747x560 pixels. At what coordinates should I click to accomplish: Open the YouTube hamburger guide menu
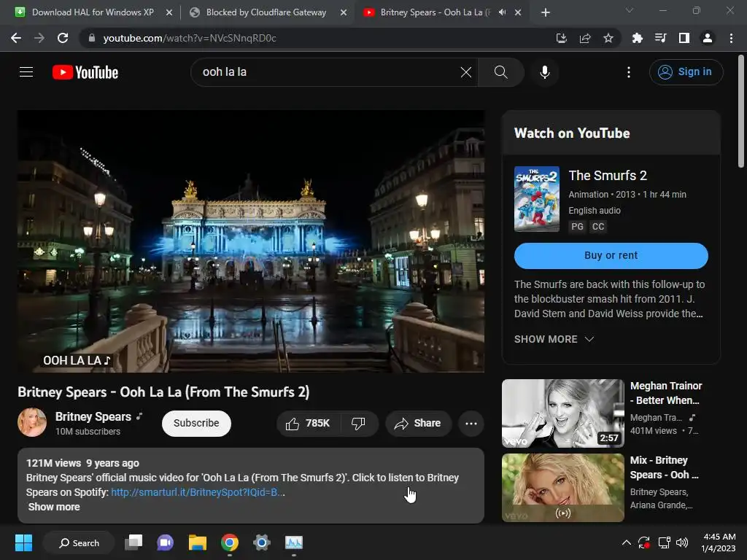(26, 72)
